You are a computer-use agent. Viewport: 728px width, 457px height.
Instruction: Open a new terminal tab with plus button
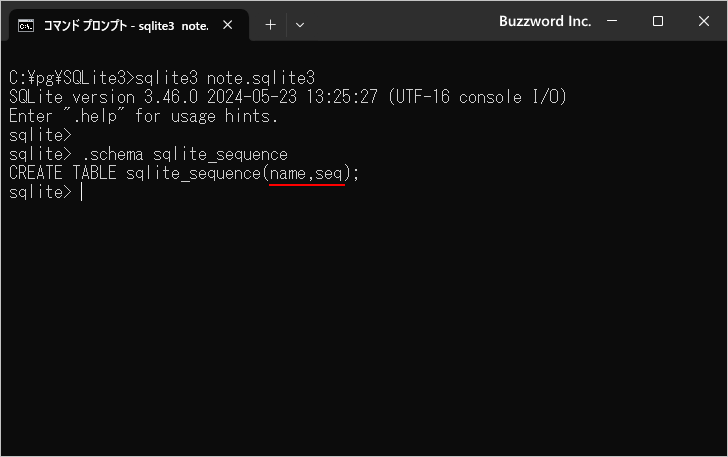[270, 25]
